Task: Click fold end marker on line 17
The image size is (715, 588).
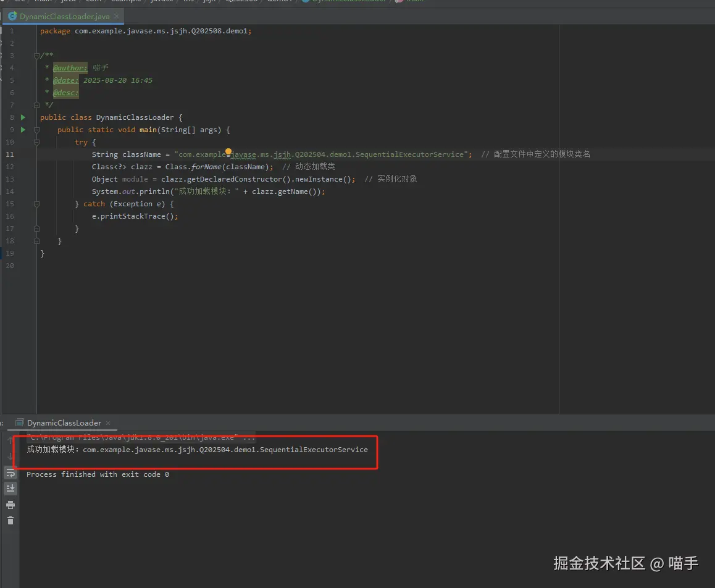Action: [36, 229]
